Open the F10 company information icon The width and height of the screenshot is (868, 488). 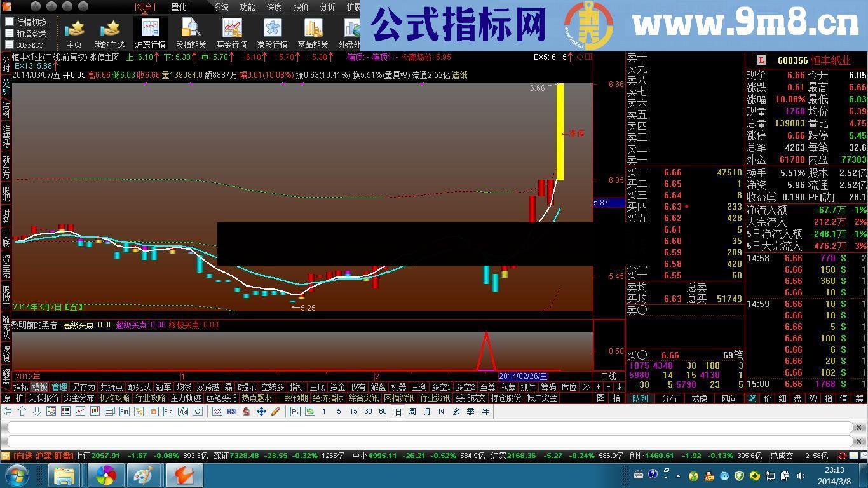(123, 412)
